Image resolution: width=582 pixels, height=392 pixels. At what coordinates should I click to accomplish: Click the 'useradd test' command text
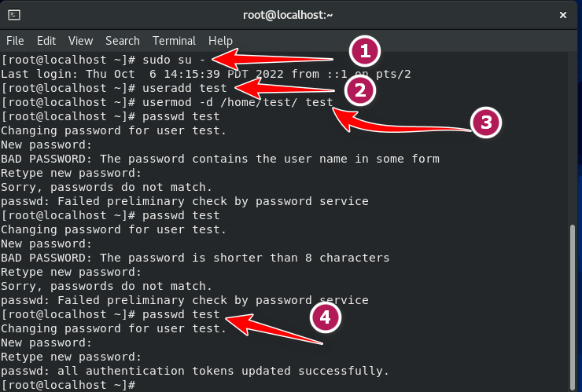coord(185,88)
